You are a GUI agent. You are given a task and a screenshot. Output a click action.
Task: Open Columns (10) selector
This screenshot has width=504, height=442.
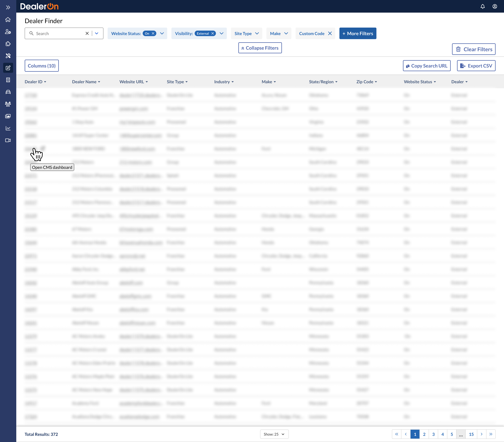point(42,66)
